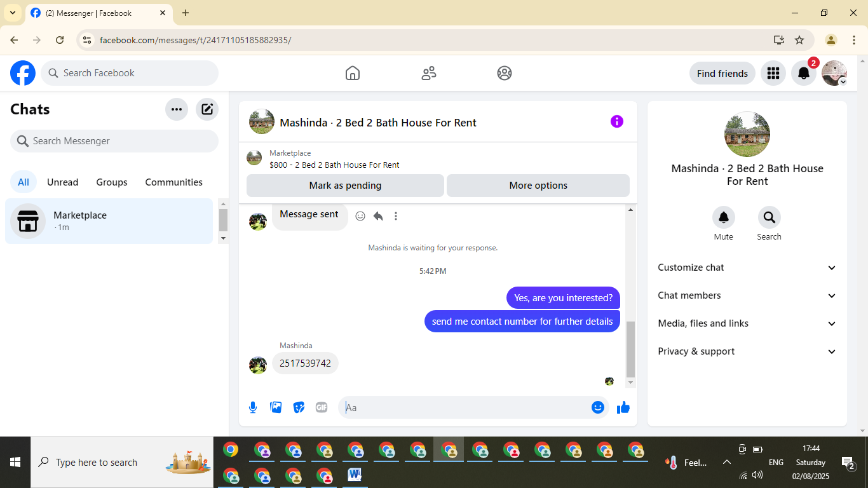Expand Customize chat section
Viewport: 868px width, 488px height.
click(x=747, y=268)
